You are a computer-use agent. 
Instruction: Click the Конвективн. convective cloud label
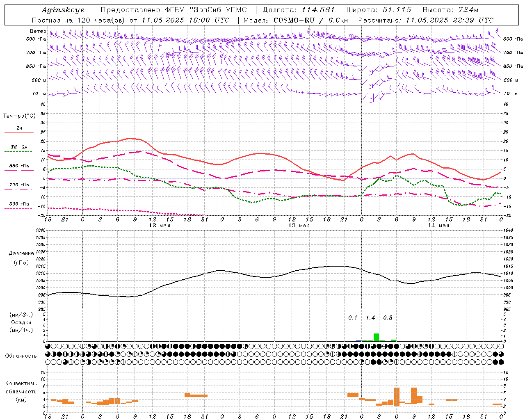21,383
